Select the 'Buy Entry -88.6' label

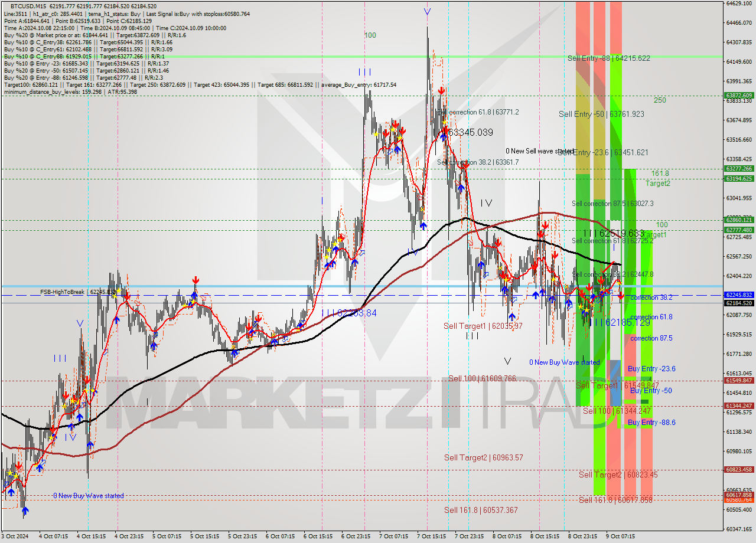651,423
